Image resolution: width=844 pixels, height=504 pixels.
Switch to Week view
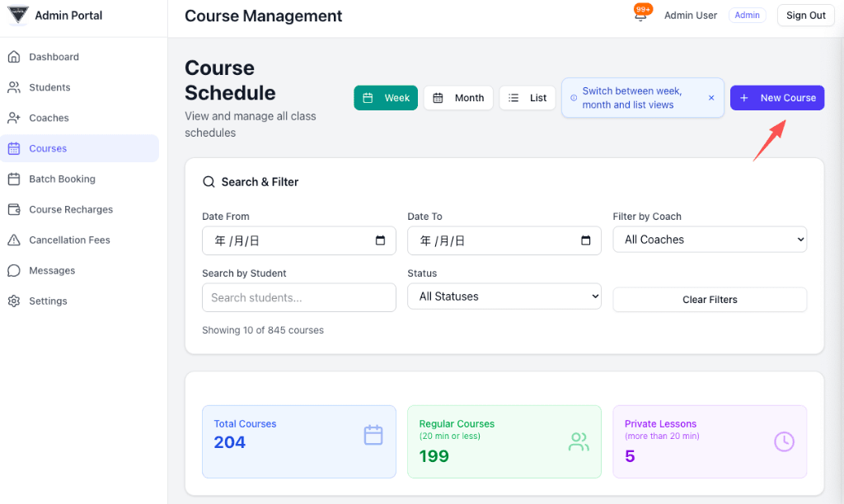click(386, 98)
